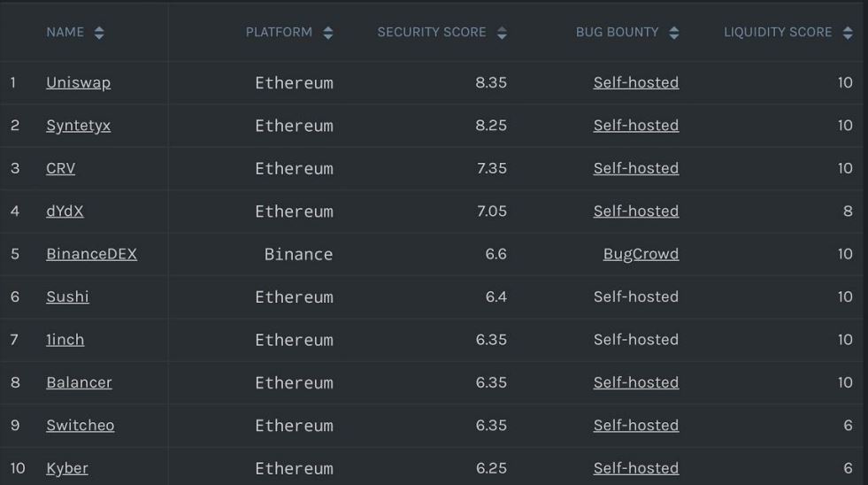Open the Balancer exchange link
The image size is (868, 485).
point(79,382)
